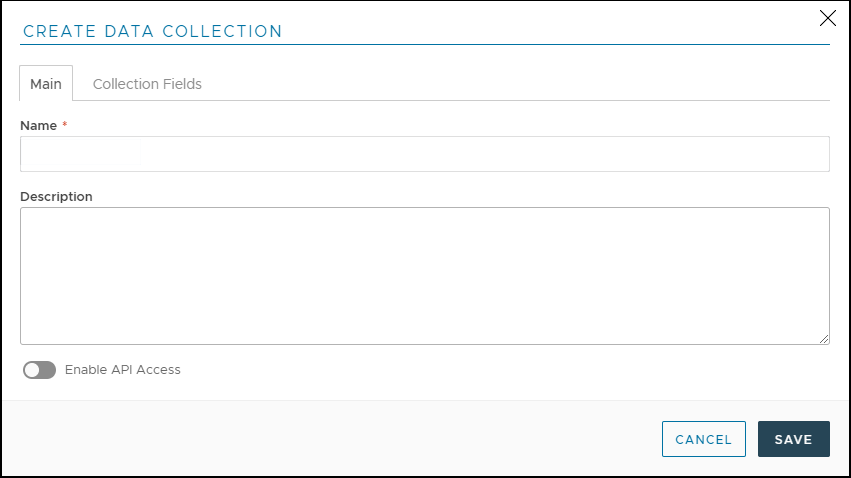Click the outlined CANCEL button

tap(703, 439)
